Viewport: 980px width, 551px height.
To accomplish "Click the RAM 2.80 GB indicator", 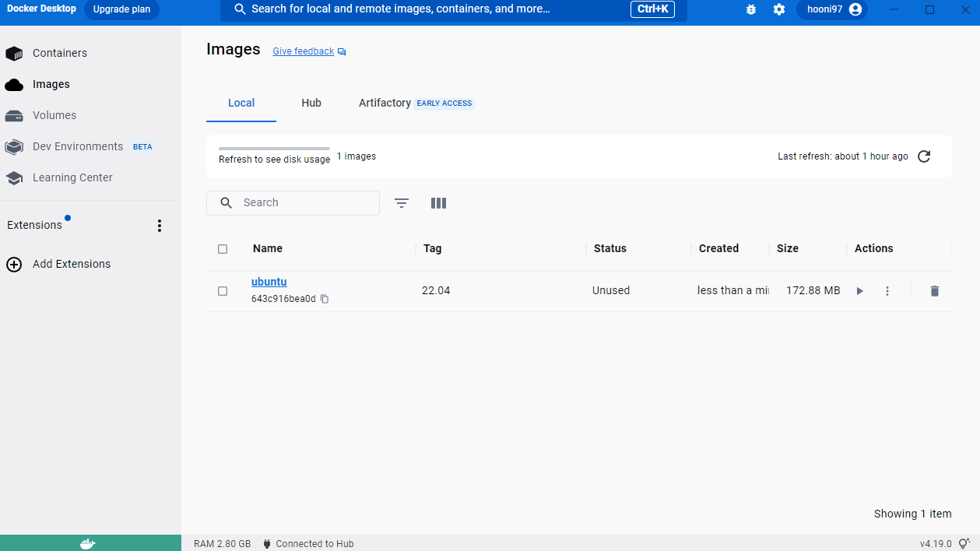I will (223, 544).
